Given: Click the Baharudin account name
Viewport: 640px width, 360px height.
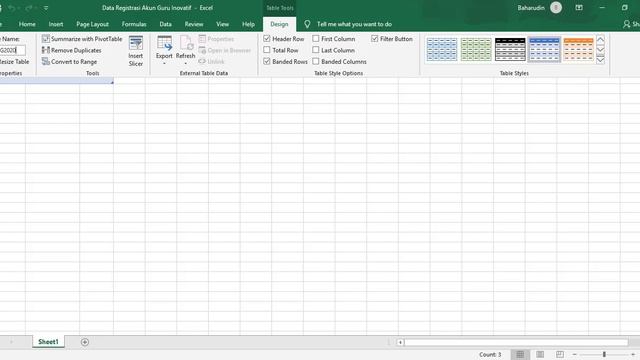Looking at the screenshot, I should tap(531, 8).
